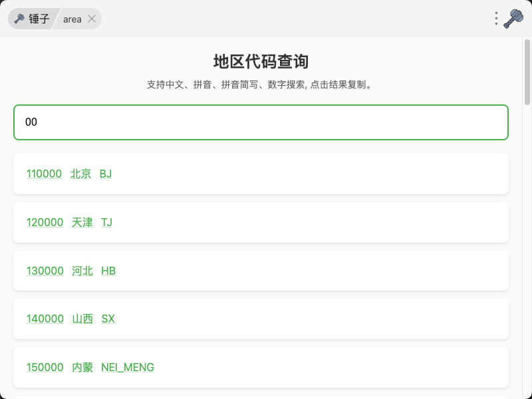Copy the abbreviation TJ
The width and height of the screenshot is (532, 399).
(x=106, y=222)
